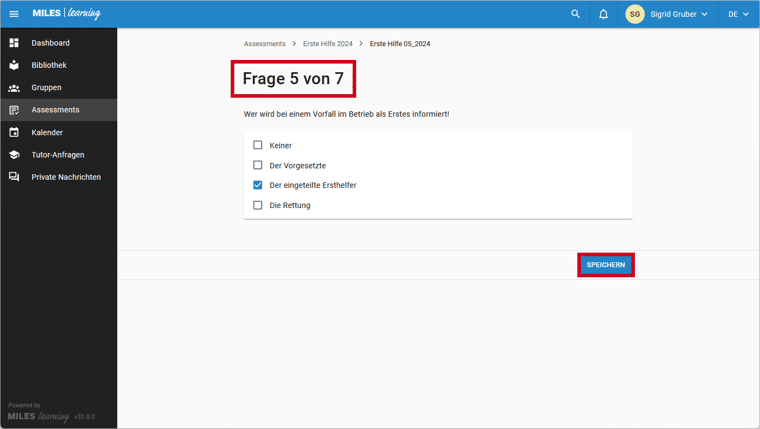Click the Kalender sidebar icon
Screen dimensions: 760x429
pyautogui.click(x=14, y=132)
